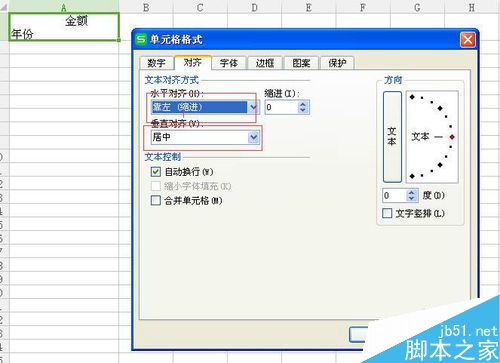Open the 字体 tab
This screenshot has width=500, height=363.
[x=229, y=63]
